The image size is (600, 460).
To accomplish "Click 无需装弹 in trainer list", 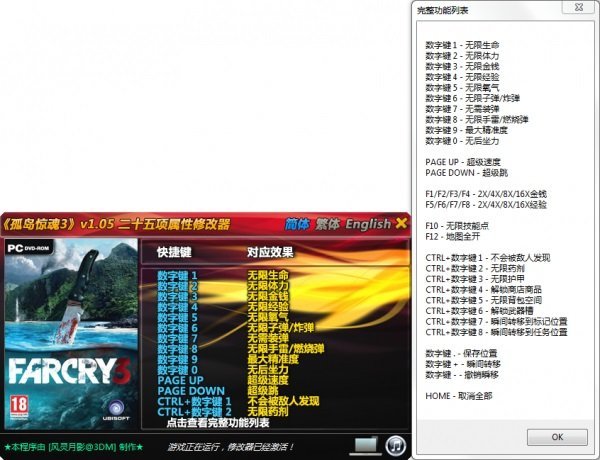I will (267, 338).
